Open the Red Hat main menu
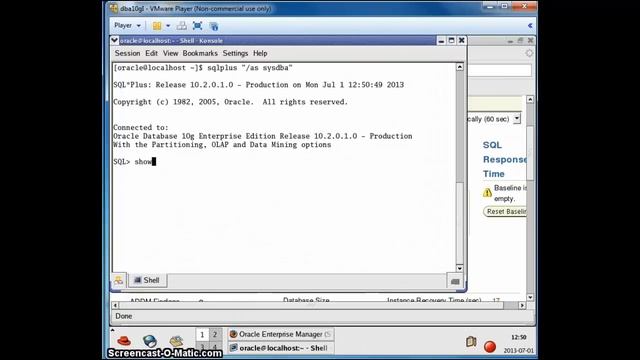Viewport: 640px width, 360px height. (x=124, y=341)
